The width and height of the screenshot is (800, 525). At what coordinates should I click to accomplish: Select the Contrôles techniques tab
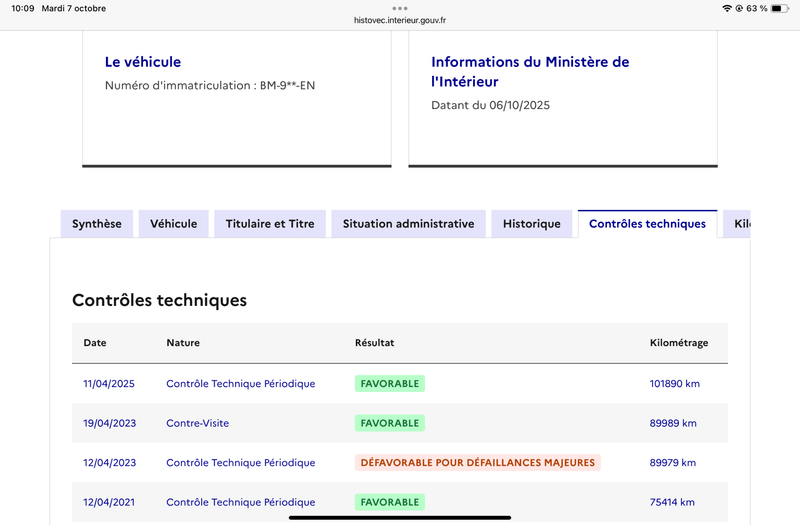coord(647,224)
